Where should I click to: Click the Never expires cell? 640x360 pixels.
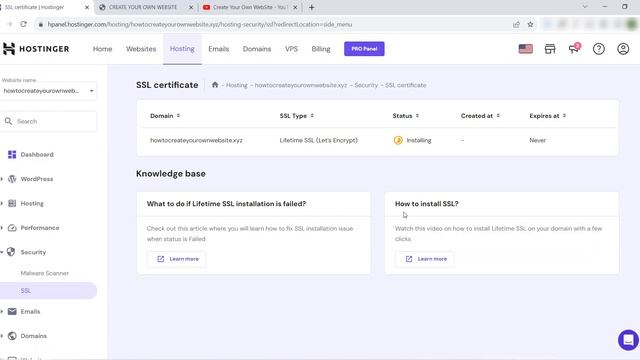coord(538,140)
